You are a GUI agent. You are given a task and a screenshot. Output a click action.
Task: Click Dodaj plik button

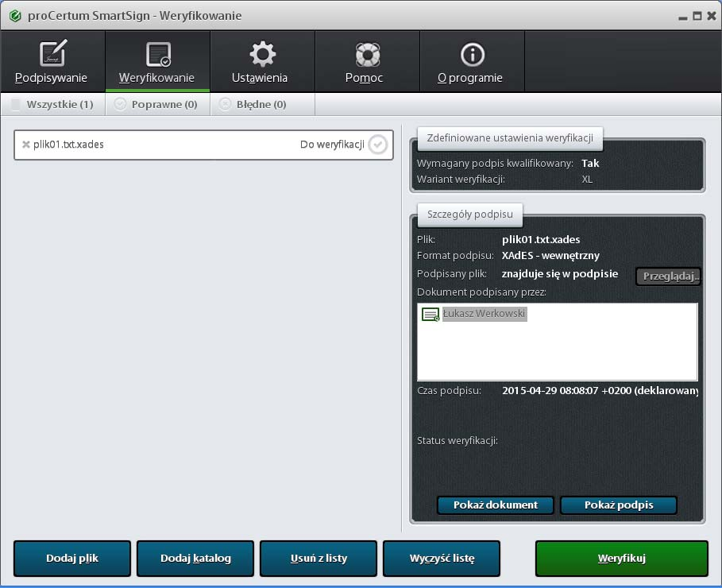pyautogui.click(x=72, y=559)
